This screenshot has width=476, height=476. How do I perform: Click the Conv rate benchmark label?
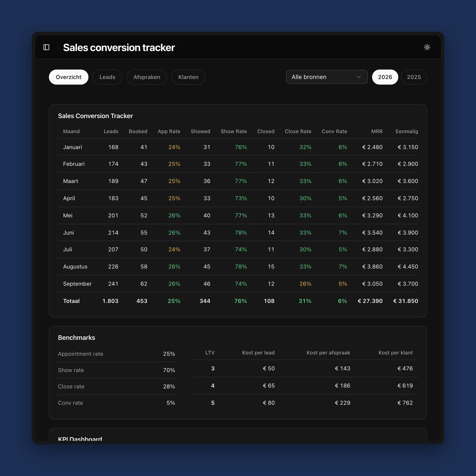pos(70,403)
